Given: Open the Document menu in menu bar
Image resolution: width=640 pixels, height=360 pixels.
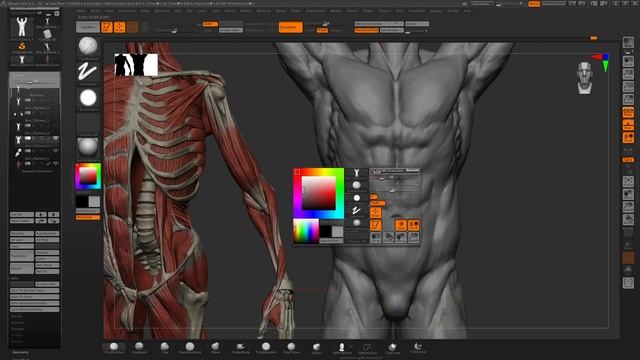Looking at the screenshot, I should click(127, 11).
